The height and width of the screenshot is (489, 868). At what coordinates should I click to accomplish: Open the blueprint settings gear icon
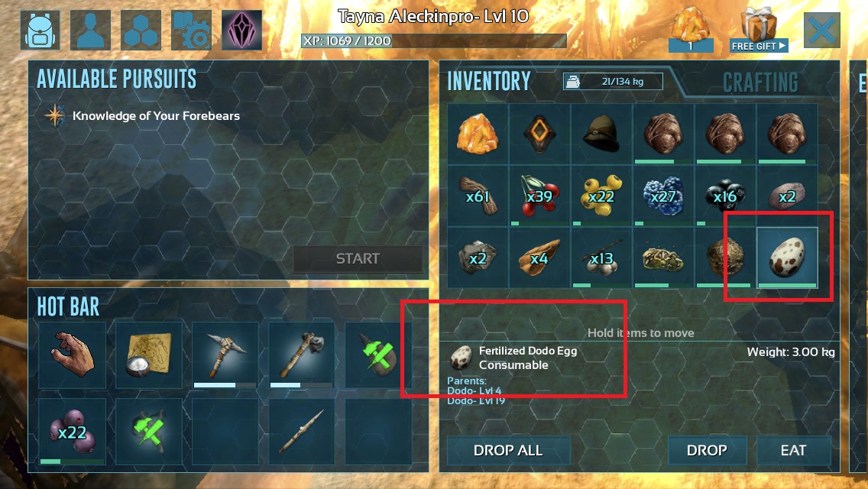pyautogui.click(x=191, y=30)
